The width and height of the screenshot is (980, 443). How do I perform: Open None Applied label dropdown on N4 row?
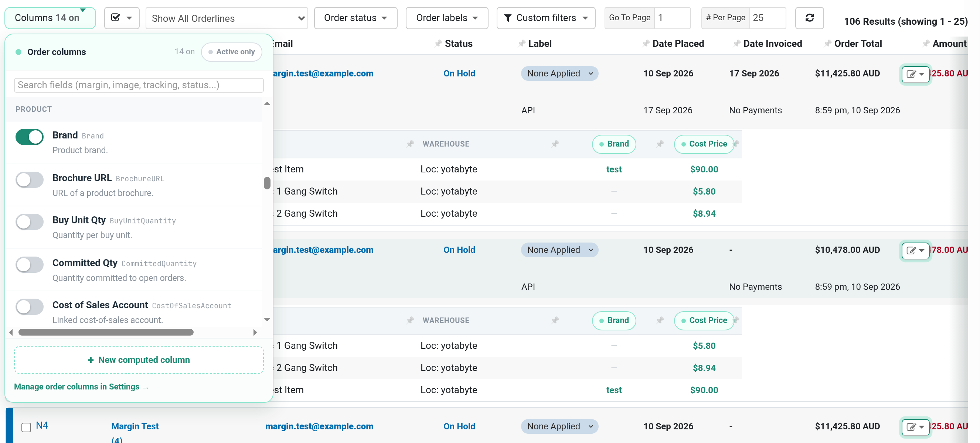[559, 426]
